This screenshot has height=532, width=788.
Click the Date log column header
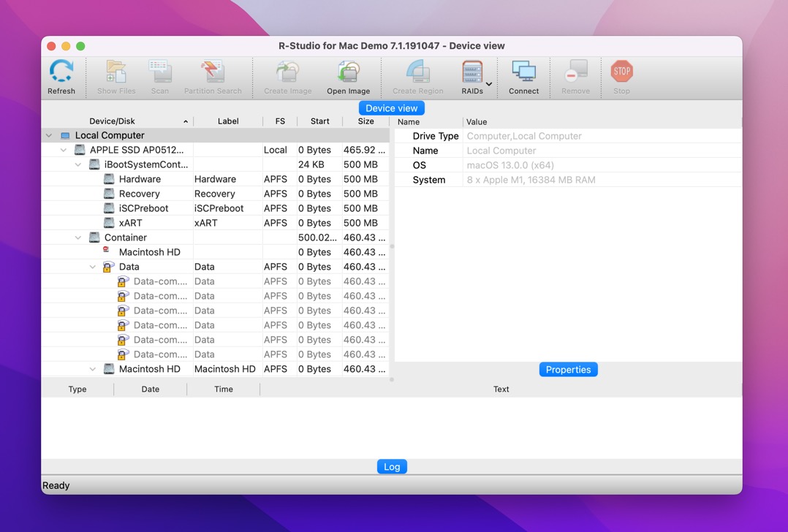[151, 389]
